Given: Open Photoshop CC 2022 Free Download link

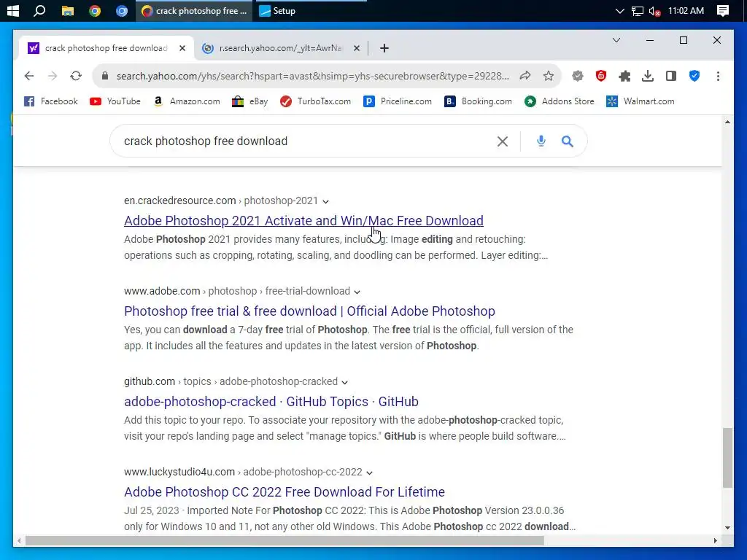Looking at the screenshot, I should [x=285, y=492].
